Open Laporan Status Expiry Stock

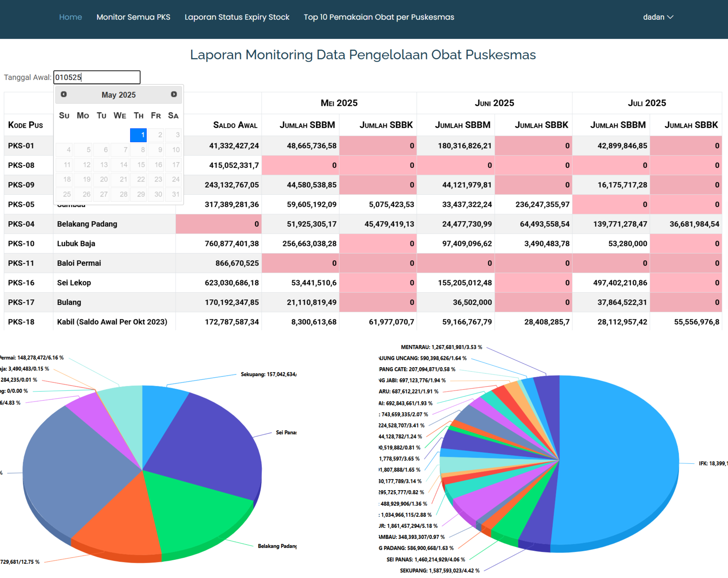(237, 17)
